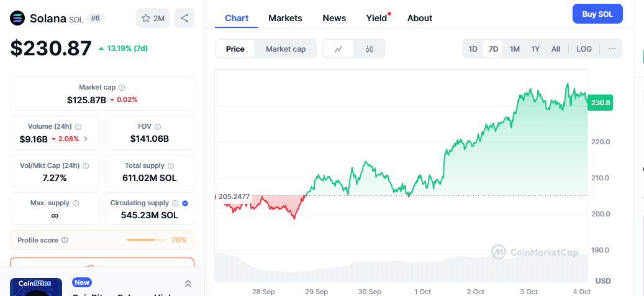
Task: Click the info icon next to FDV
Action: [x=157, y=126]
